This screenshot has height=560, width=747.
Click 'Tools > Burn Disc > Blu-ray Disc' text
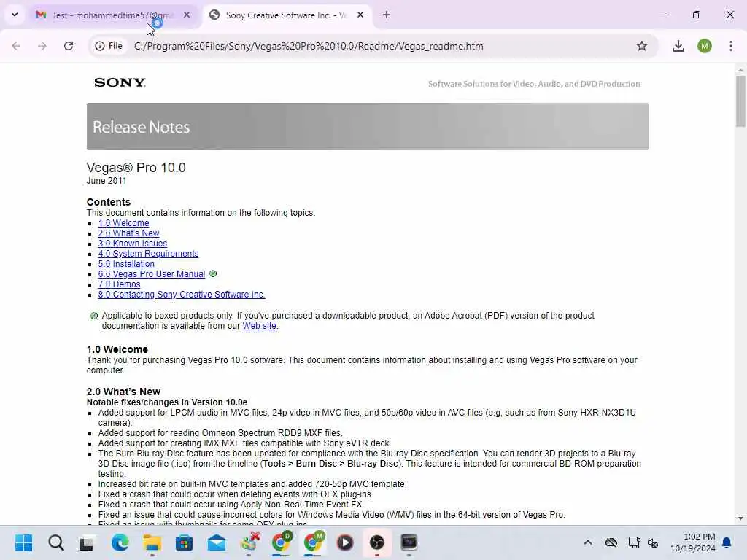click(330, 464)
